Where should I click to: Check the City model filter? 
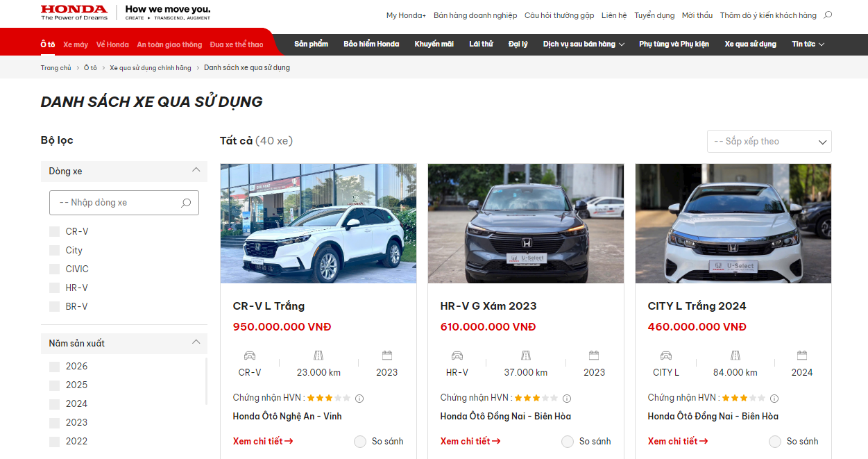(x=54, y=250)
